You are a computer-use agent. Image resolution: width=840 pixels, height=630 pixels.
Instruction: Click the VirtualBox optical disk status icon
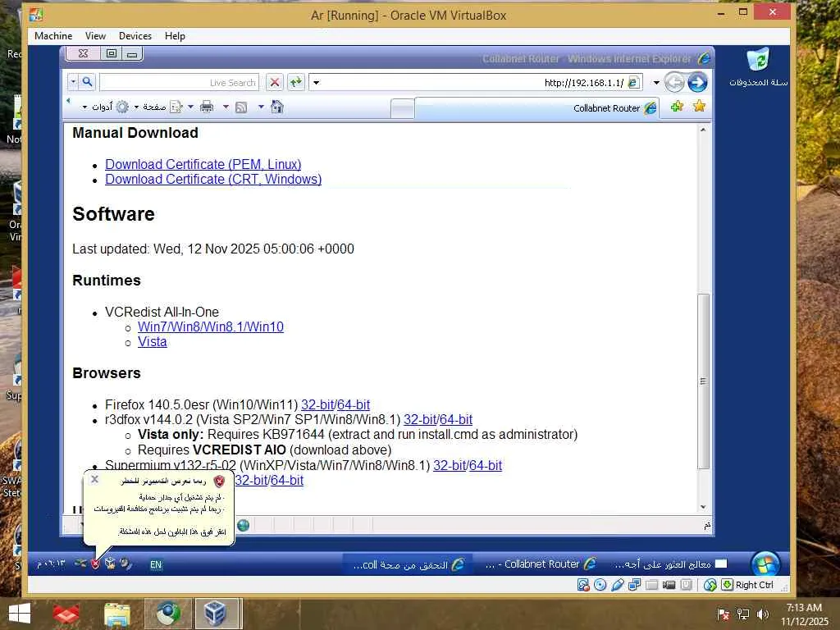click(x=600, y=585)
